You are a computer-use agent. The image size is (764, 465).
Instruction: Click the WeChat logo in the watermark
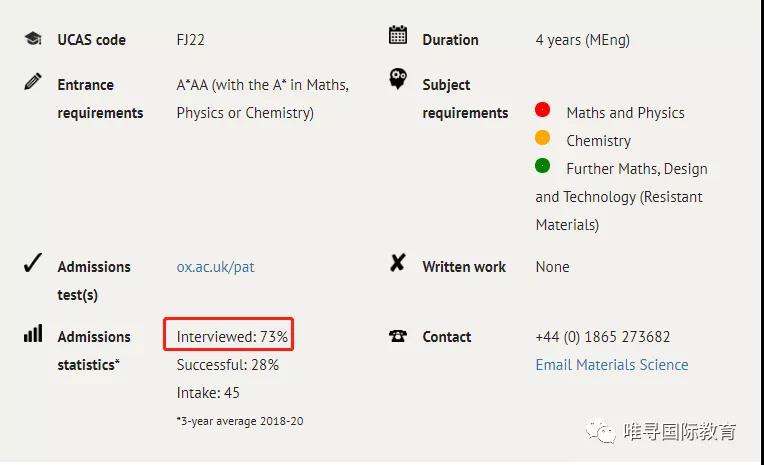[x=601, y=431]
